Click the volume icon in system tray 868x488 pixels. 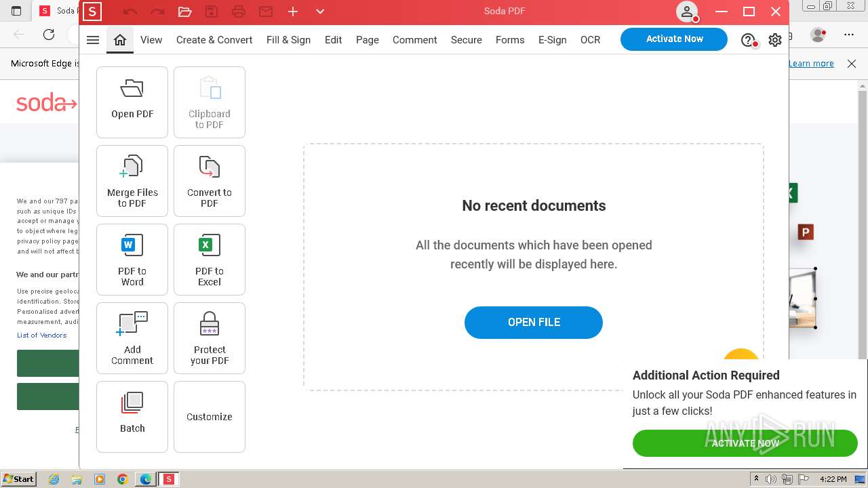771,479
